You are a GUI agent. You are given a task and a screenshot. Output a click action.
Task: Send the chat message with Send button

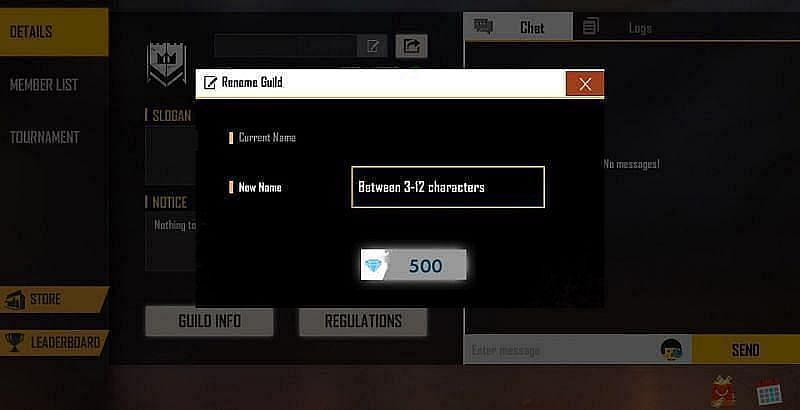tap(745, 350)
